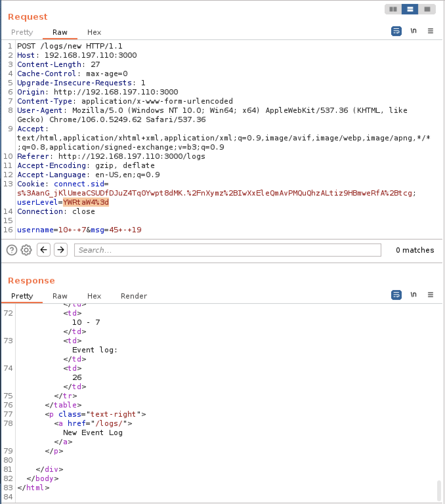This screenshot has height=504, width=445.
Task: Open the Request panel options menu
Action: 431,31
